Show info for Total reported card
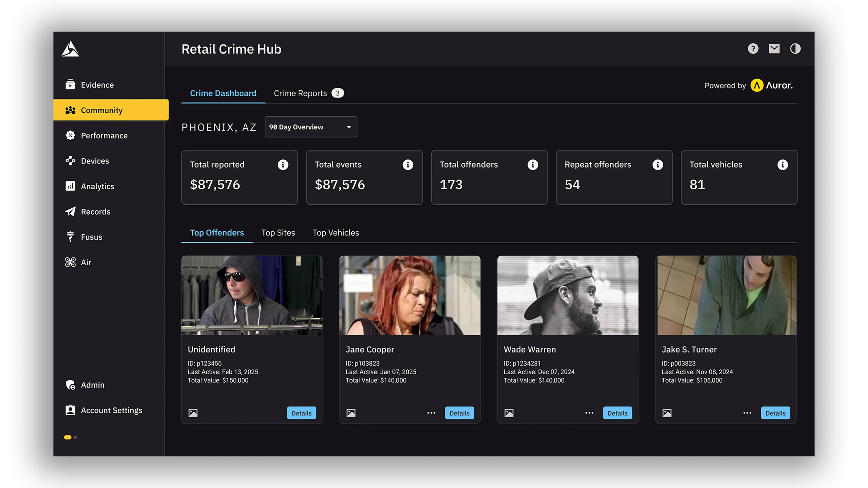 click(x=283, y=165)
